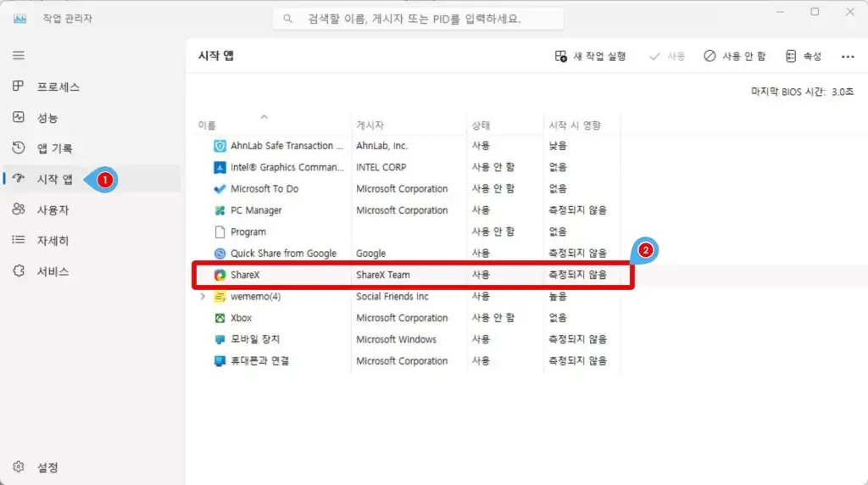The image size is (868, 485).
Task: Click the Task Manager app icon in title bar
Action: pos(20,19)
